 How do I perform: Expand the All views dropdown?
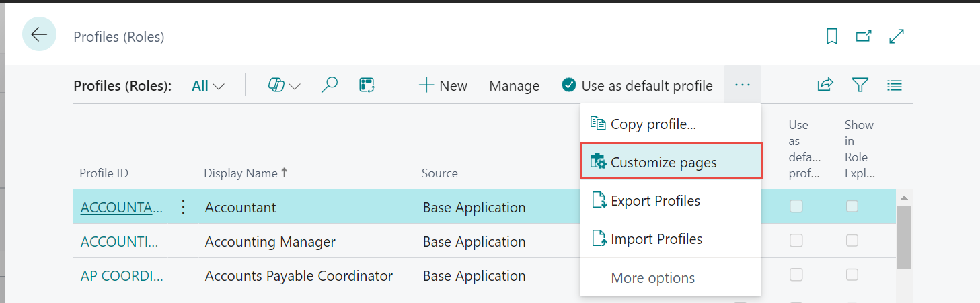tap(208, 86)
